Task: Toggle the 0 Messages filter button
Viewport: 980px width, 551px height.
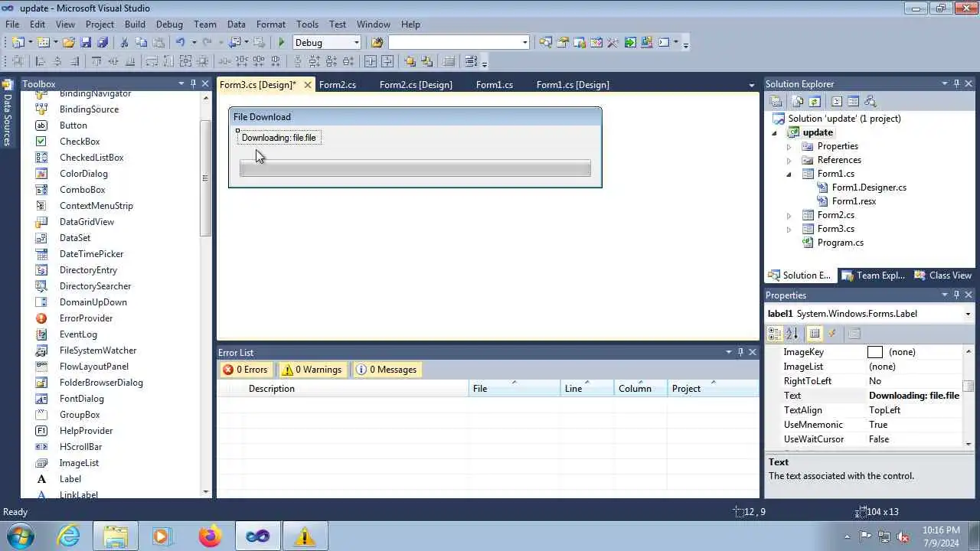Action: pos(387,370)
